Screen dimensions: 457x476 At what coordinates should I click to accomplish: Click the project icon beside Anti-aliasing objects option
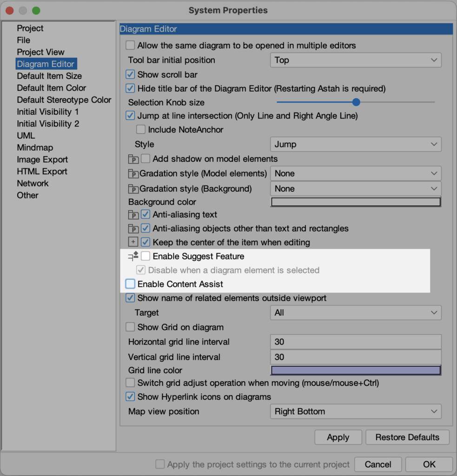click(133, 229)
